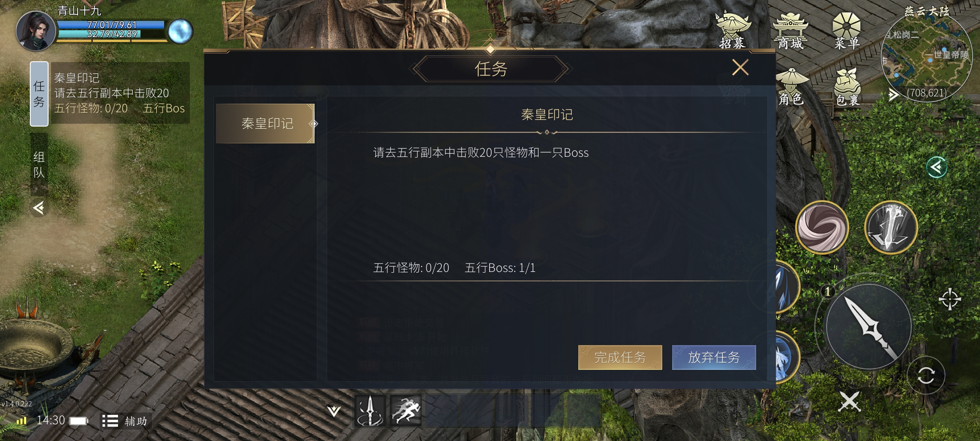Switch to the 组队 team tab
The image size is (980, 441).
[39, 164]
